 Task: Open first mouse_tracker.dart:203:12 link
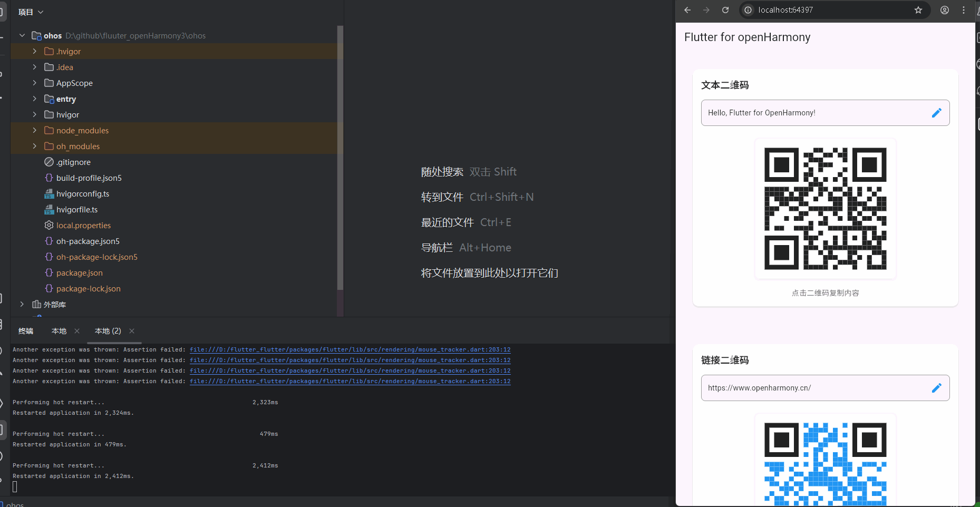click(x=350, y=349)
